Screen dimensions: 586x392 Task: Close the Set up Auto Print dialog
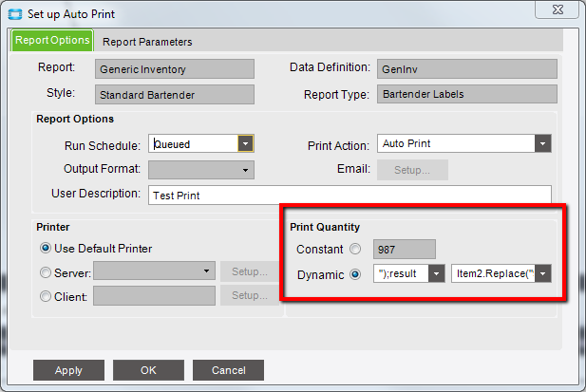pyautogui.click(x=558, y=9)
